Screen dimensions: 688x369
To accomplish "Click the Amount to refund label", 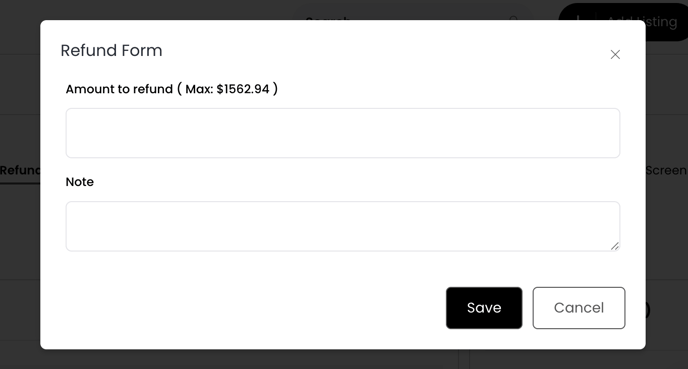I will tap(119, 89).
